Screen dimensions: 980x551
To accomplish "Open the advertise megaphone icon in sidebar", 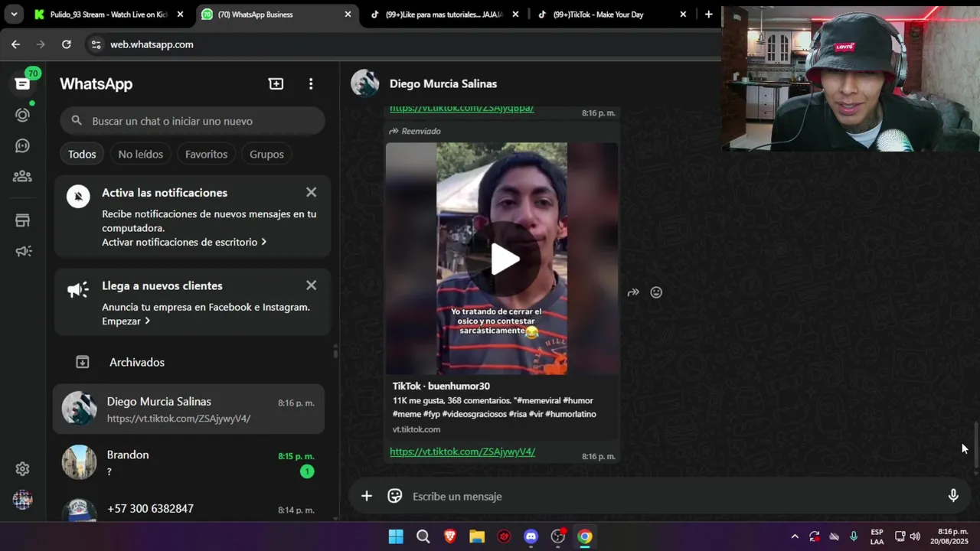I will point(23,251).
